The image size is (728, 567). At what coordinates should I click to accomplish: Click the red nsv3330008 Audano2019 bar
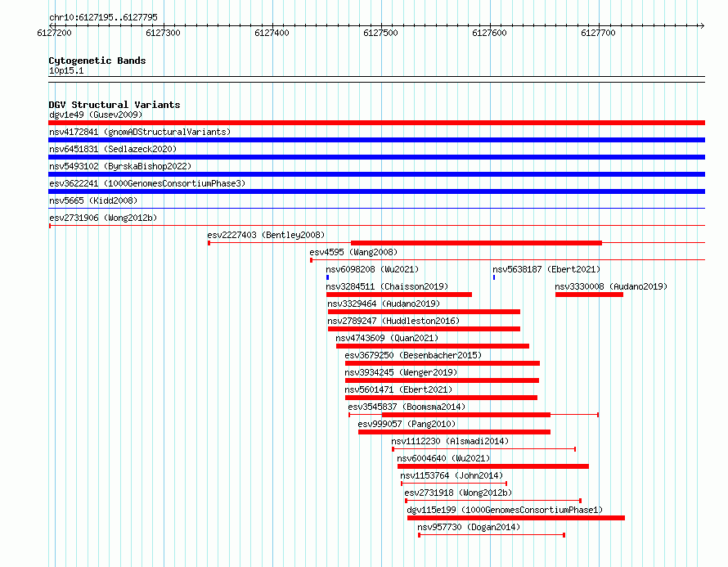point(589,295)
